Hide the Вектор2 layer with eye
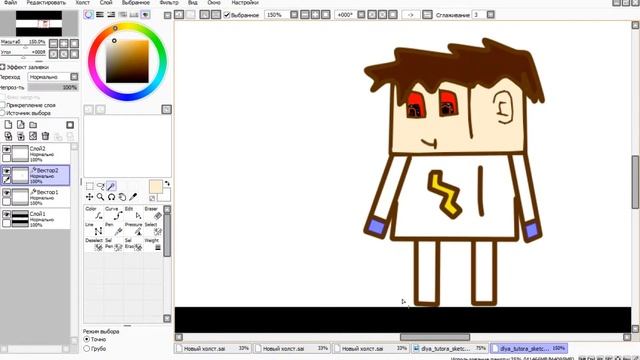Image resolution: width=640 pixels, height=360 pixels. click(7, 171)
